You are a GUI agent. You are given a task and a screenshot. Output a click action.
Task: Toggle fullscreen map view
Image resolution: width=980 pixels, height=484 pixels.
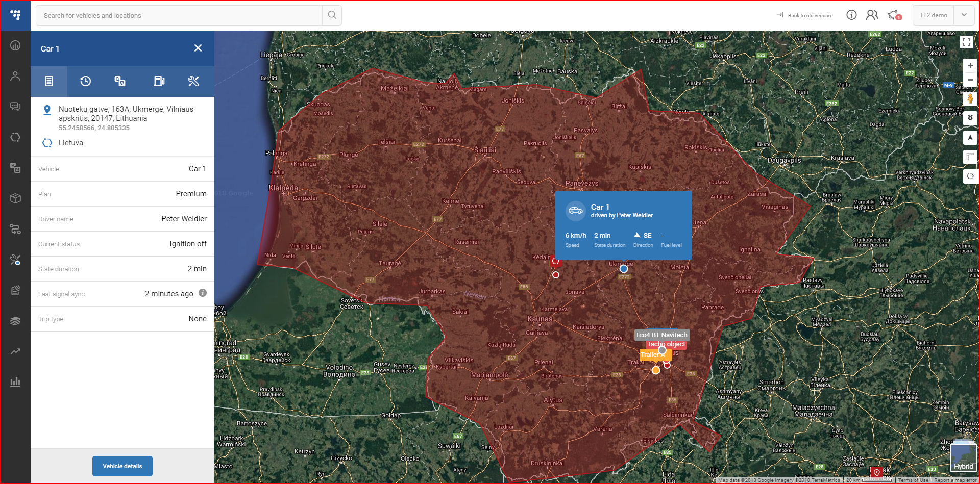tap(966, 42)
